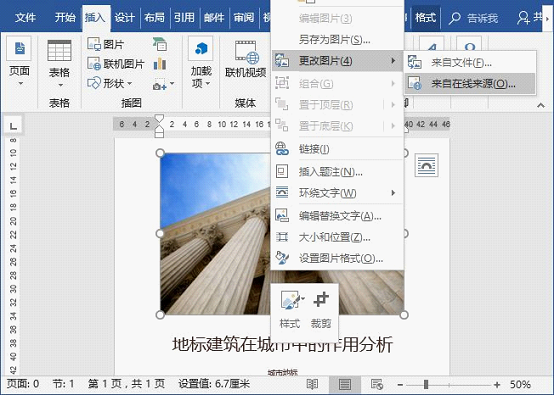Open the Design (设计) ribbon tab
This screenshot has height=395, width=554.
(124, 17)
